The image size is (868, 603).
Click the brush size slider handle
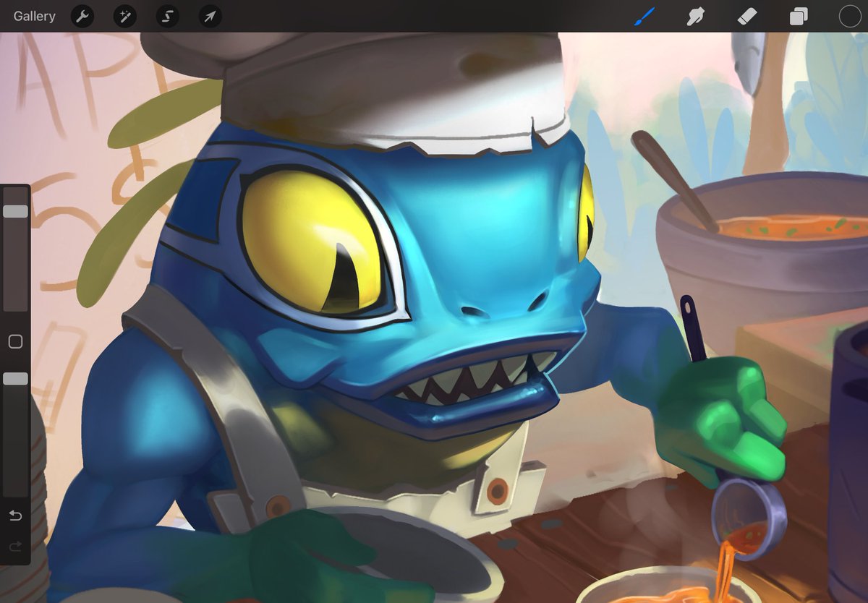[15, 211]
